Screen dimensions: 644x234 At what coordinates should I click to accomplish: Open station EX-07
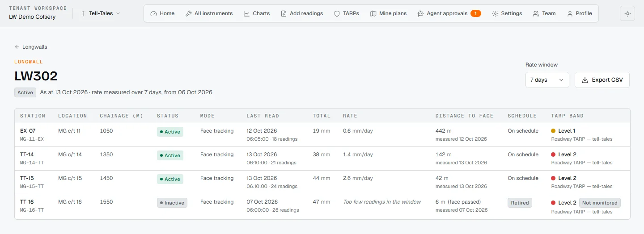(28, 131)
